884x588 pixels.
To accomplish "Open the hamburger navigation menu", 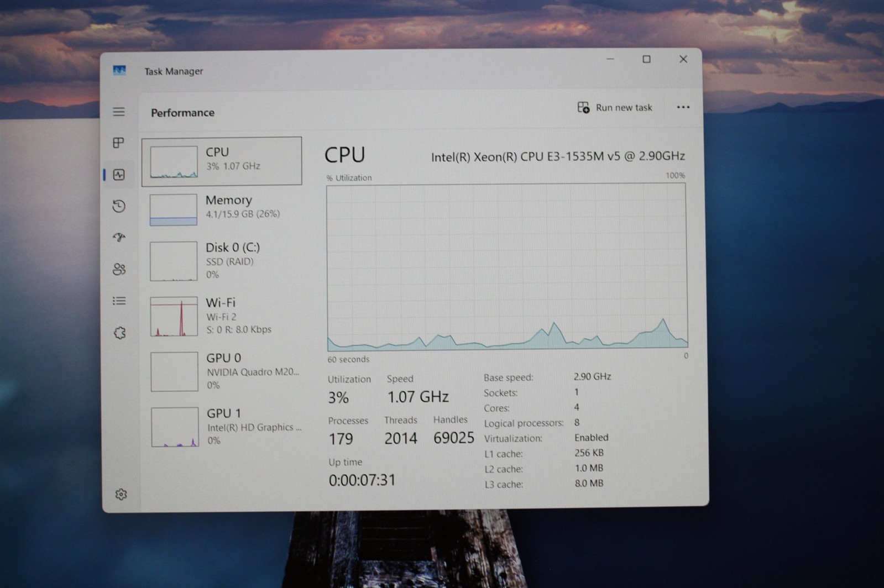I will (x=119, y=112).
